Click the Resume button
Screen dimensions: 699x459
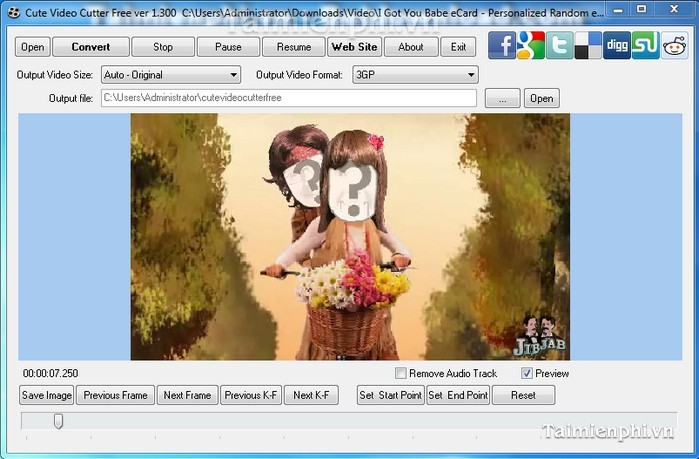294,47
